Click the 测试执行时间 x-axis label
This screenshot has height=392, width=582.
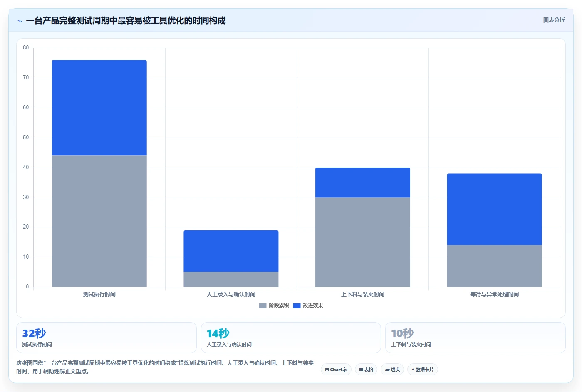coord(99,294)
